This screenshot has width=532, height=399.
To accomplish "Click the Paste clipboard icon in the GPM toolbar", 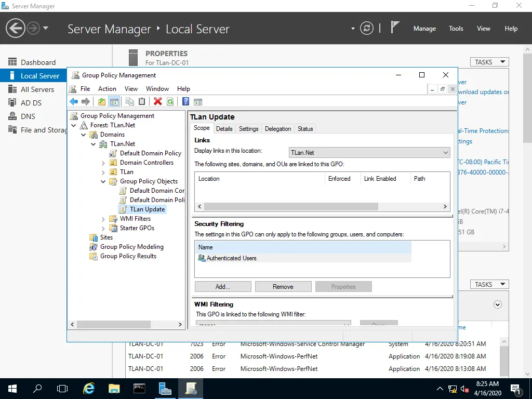I will 142,101.
